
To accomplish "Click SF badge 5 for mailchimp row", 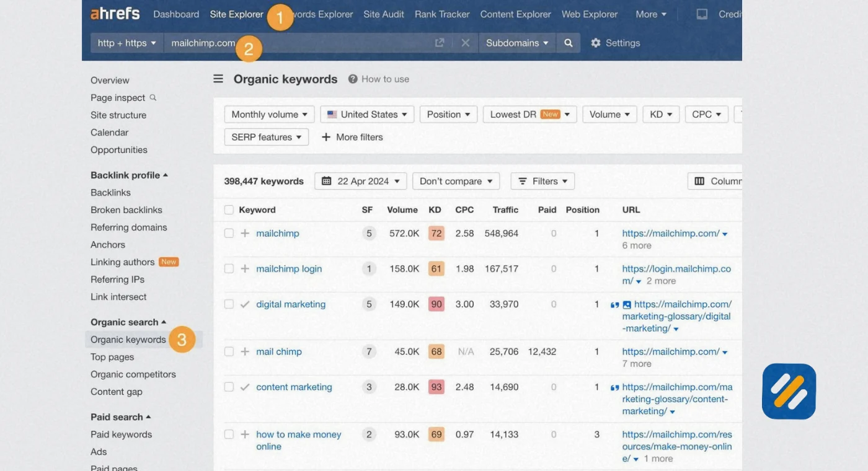I will (369, 234).
